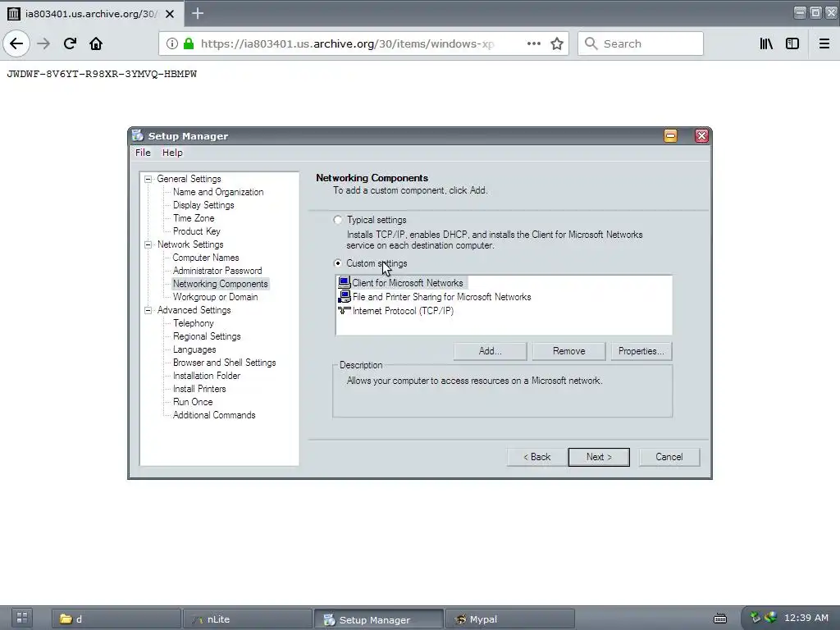
Task: Select Workgroup or Domain in the tree
Action: (x=216, y=297)
